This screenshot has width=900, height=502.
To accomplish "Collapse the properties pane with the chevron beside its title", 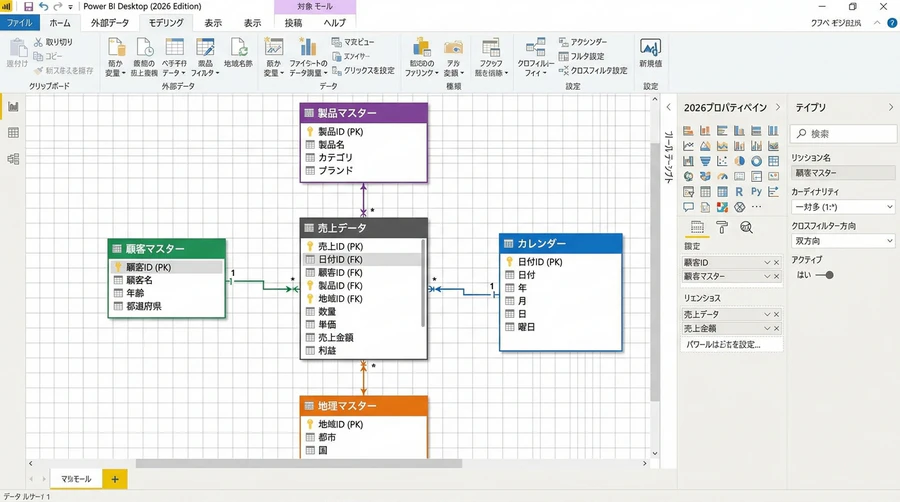I will pyautogui.click(x=778, y=107).
